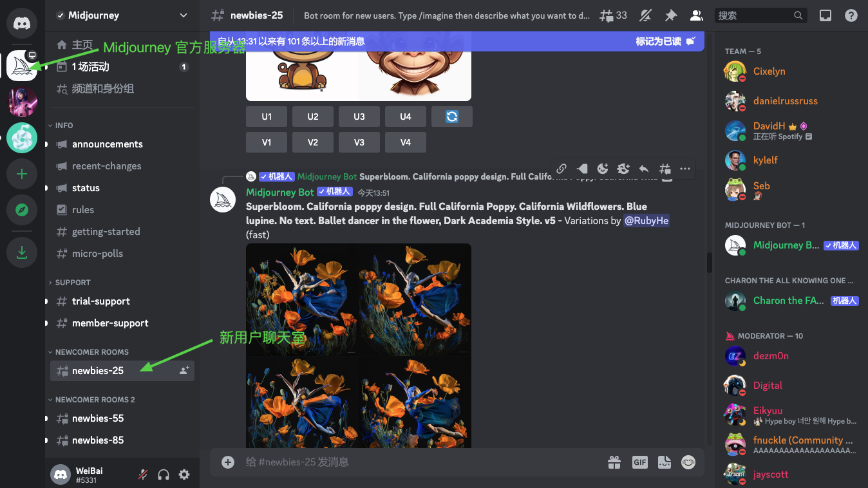Click the help question mark icon
This screenshot has height=488, width=868.
850,15
